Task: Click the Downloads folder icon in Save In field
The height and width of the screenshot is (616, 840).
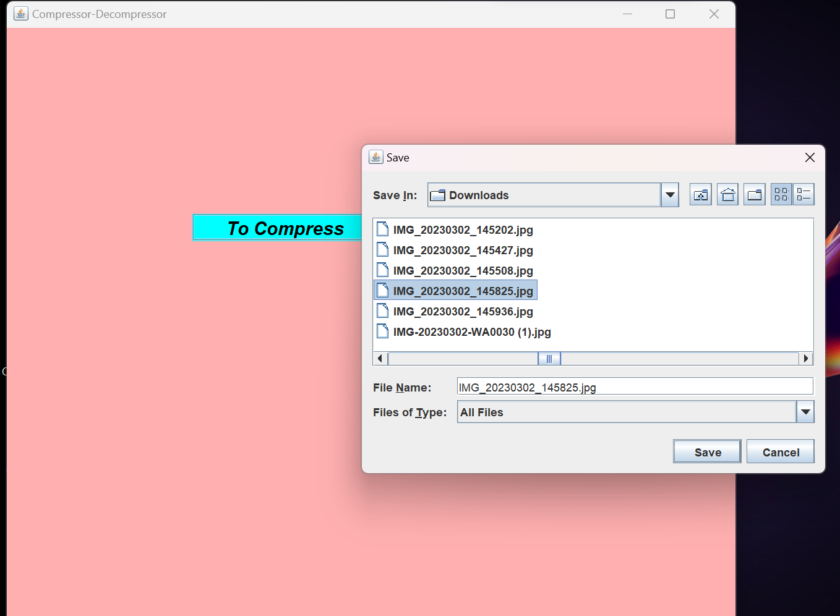Action: click(438, 194)
